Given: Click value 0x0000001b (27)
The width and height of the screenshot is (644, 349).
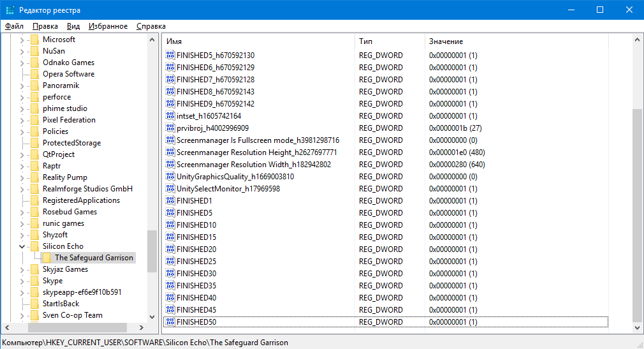Looking at the screenshot, I should coord(455,128).
